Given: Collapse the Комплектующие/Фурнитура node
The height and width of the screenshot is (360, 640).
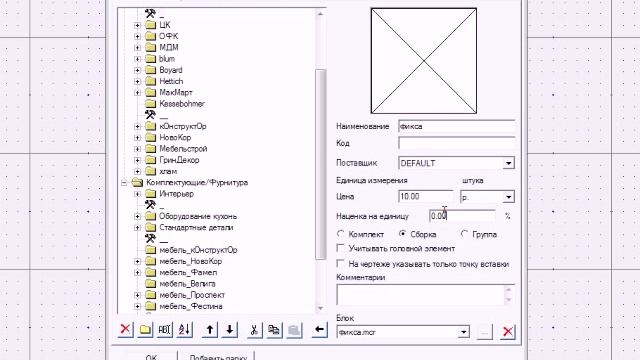Looking at the screenshot, I should (x=124, y=183).
